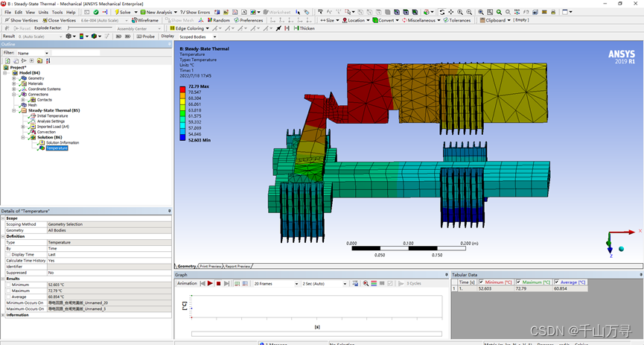Toggle the Average result checkbox in details
This screenshot has height=345, width=644.
pyautogui.click(x=8, y=297)
